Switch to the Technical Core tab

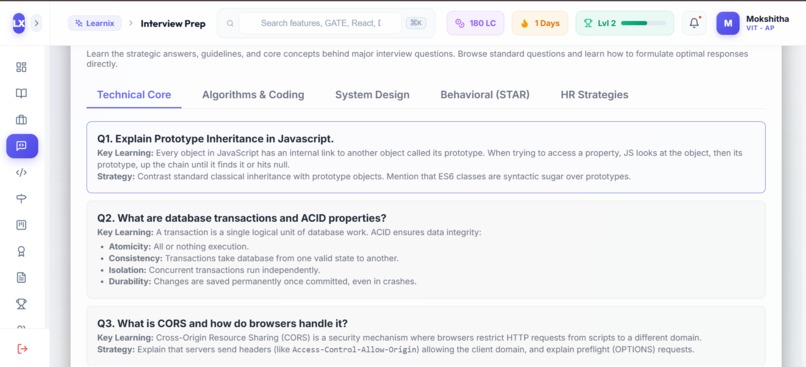pos(134,95)
